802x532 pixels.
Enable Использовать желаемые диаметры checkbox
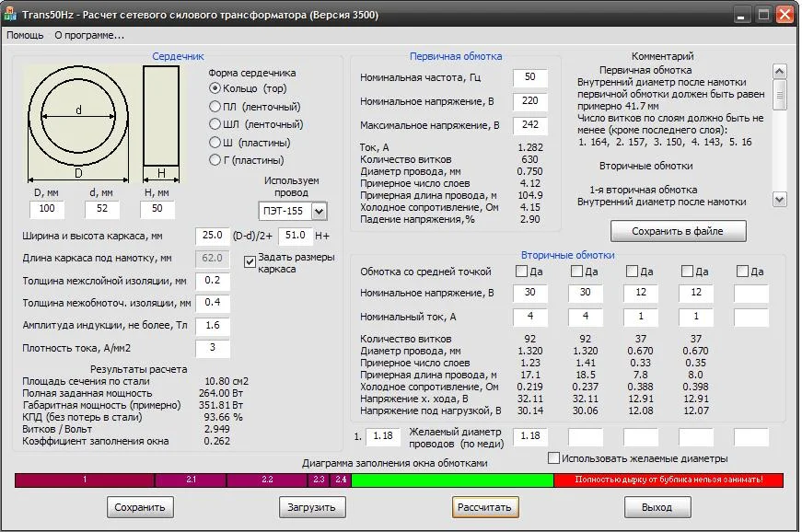pos(553,458)
